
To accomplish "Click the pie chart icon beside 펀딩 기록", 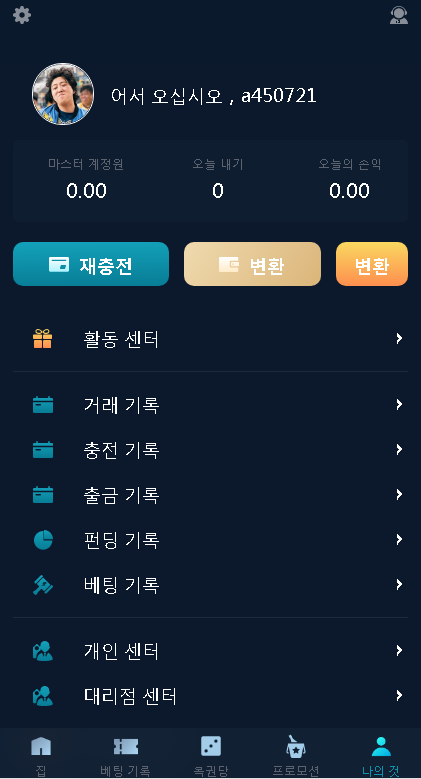I will pos(43,540).
